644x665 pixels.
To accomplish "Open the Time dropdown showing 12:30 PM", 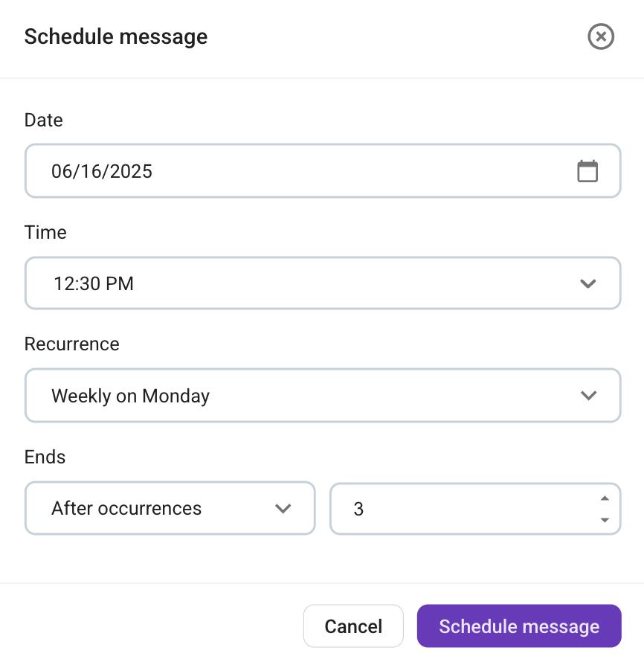I will point(323,283).
